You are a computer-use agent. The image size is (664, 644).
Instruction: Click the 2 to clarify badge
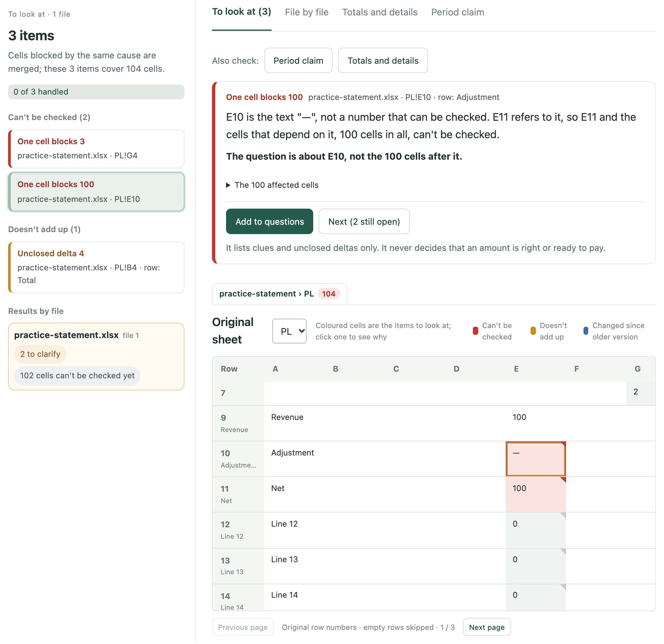pyautogui.click(x=40, y=355)
